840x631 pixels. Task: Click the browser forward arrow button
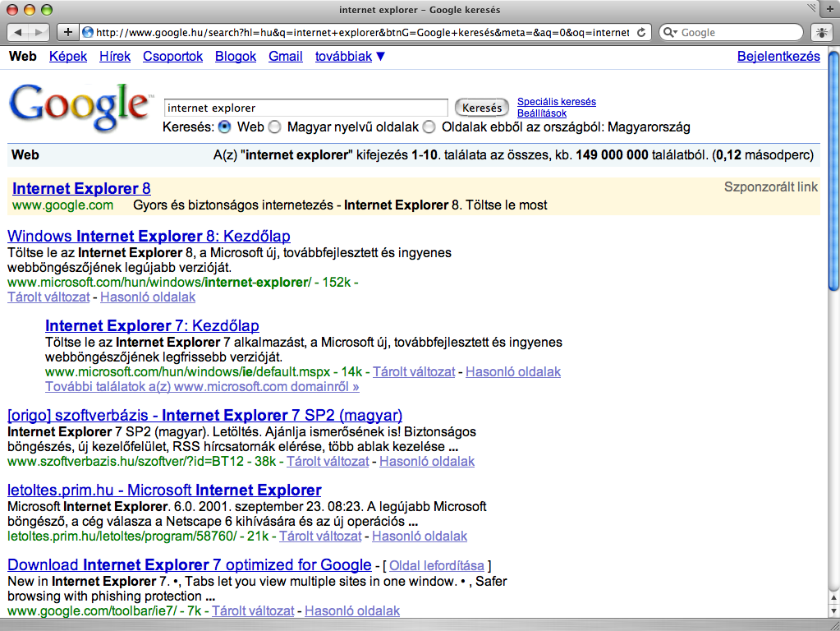pyautogui.click(x=39, y=32)
